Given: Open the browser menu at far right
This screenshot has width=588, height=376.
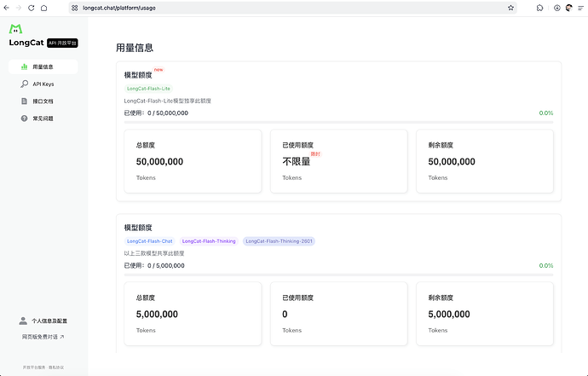Looking at the screenshot, I should click(x=581, y=8).
